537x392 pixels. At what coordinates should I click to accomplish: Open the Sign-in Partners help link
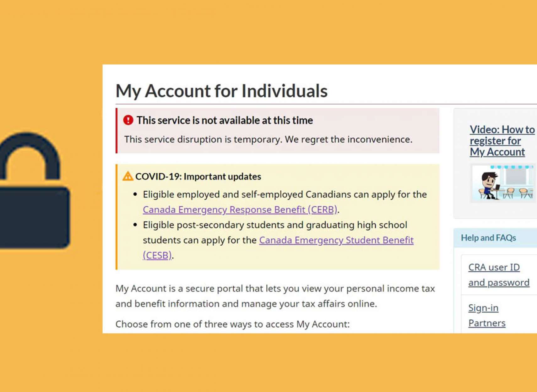[486, 315]
